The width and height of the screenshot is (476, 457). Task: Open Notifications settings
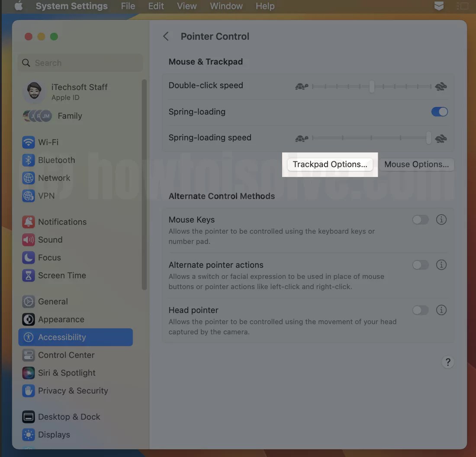point(62,222)
